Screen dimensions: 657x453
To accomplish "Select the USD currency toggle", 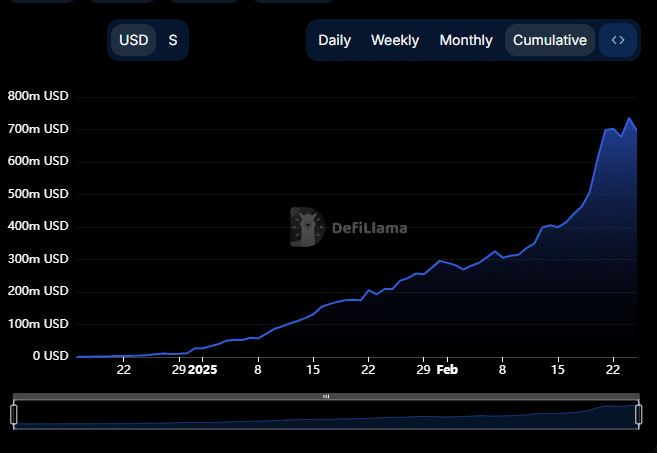I will 133,40.
